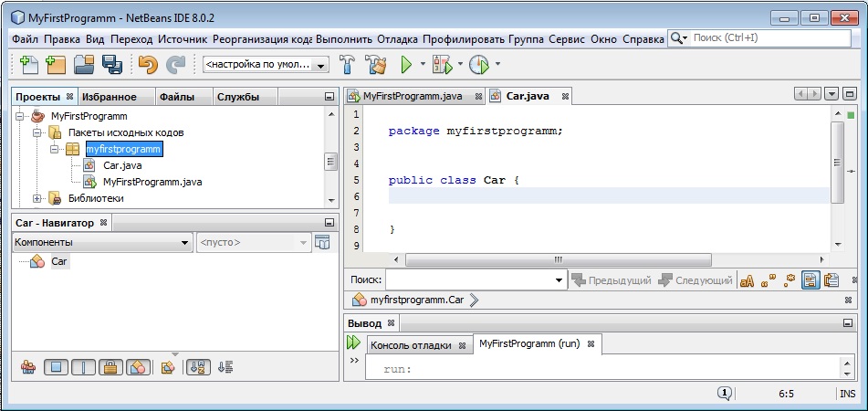Switch to the MyFirstProgramm.java editor tab
This screenshot has height=411, width=868.
coord(413,96)
